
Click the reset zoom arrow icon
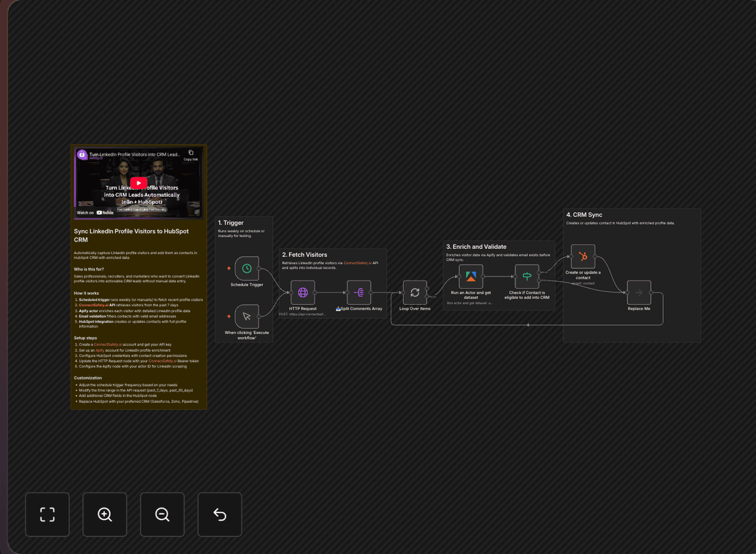click(219, 514)
